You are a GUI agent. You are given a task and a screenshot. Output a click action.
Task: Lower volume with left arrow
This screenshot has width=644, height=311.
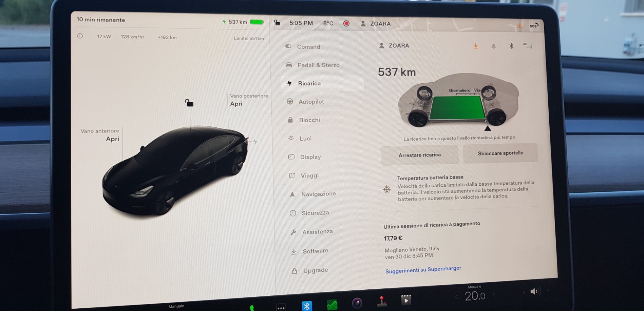point(524,292)
